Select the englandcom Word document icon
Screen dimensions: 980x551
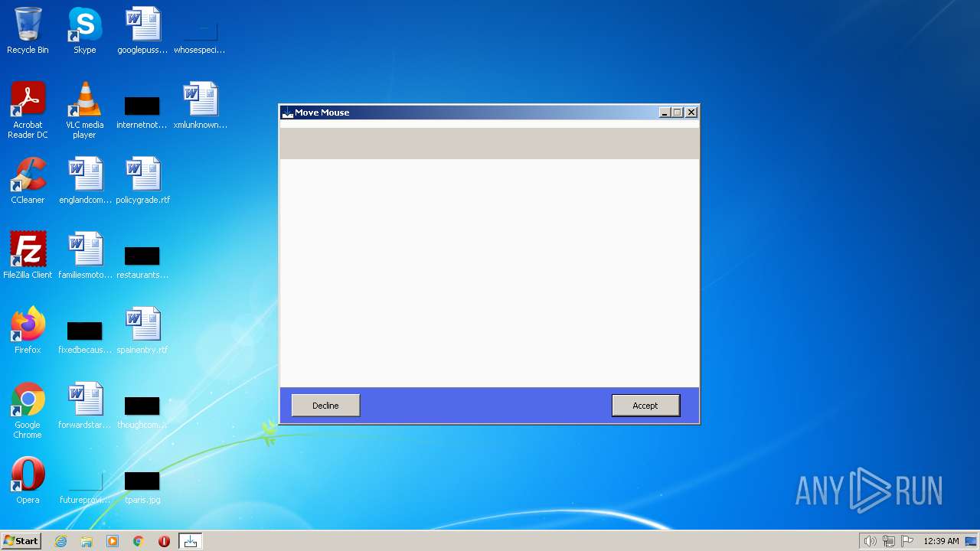(x=85, y=181)
